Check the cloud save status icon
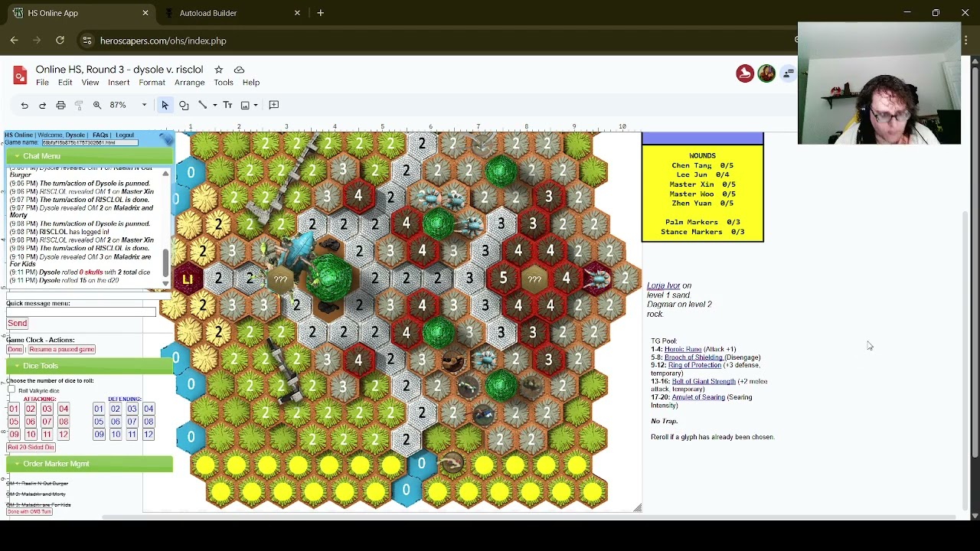980x551 pixels. (239, 70)
